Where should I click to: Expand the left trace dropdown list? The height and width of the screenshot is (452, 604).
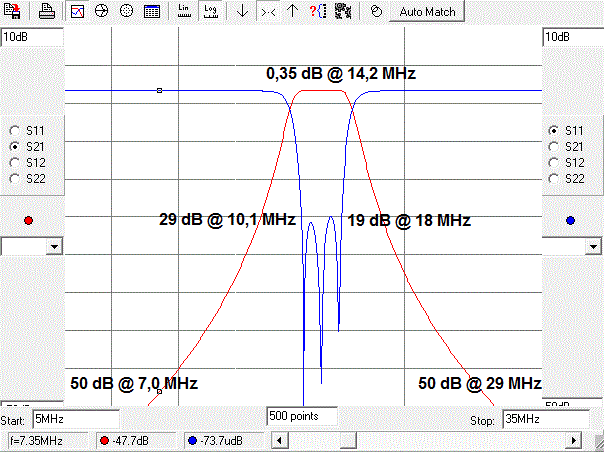click(54, 246)
